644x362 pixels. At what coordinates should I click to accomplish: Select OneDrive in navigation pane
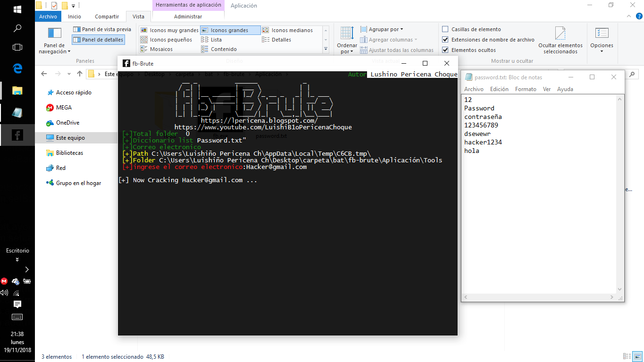67,123
